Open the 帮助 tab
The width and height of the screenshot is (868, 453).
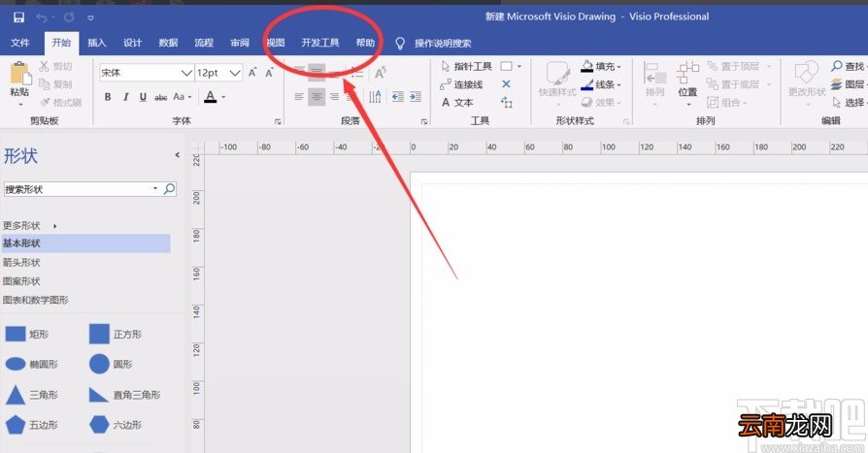click(365, 43)
